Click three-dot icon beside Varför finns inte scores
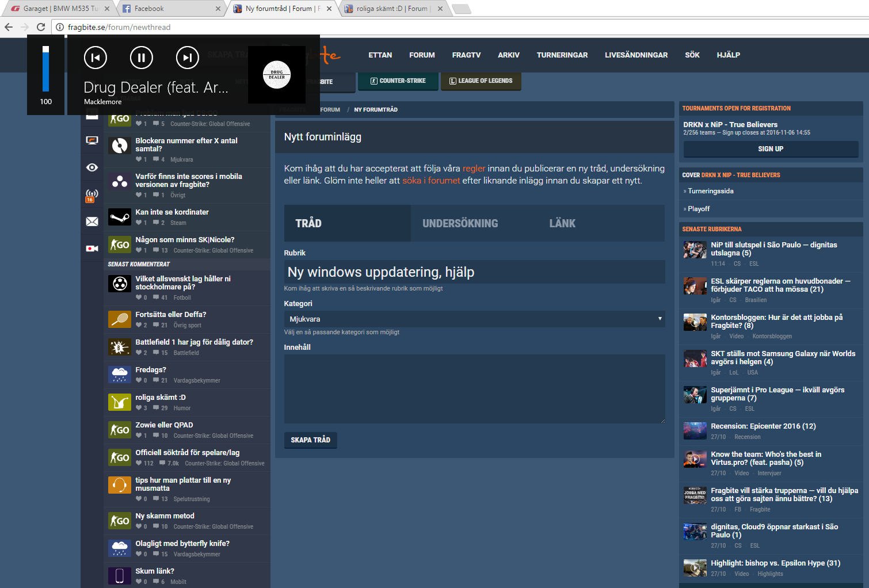The width and height of the screenshot is (869, 588). 120,182
